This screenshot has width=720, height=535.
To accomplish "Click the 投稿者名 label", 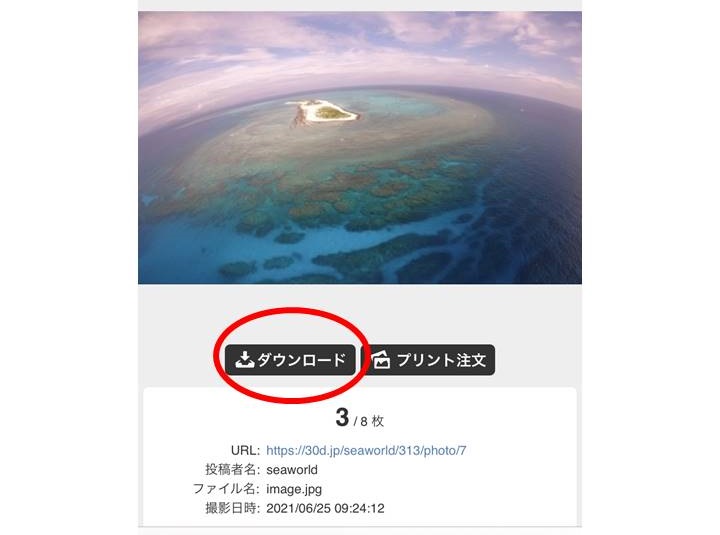I will pyautogui.click(x=232, y=469).
